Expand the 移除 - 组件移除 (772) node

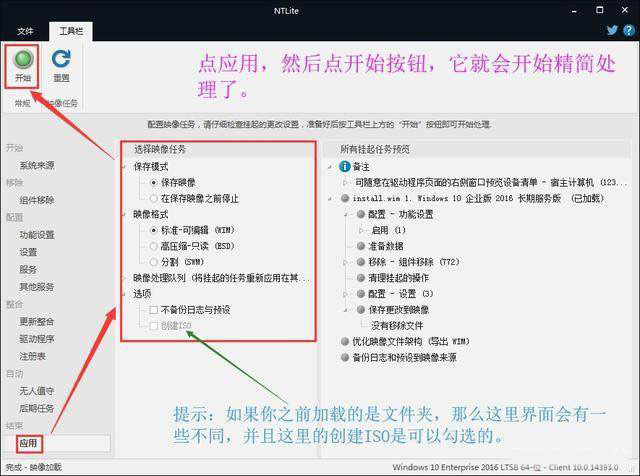[x=346, y=262]
